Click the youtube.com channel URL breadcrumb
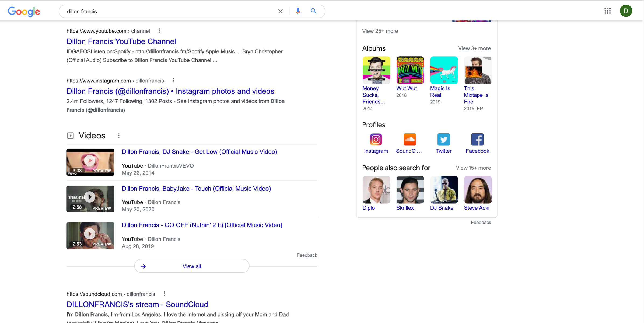This screenshot has height=323, width=644. 108,31
